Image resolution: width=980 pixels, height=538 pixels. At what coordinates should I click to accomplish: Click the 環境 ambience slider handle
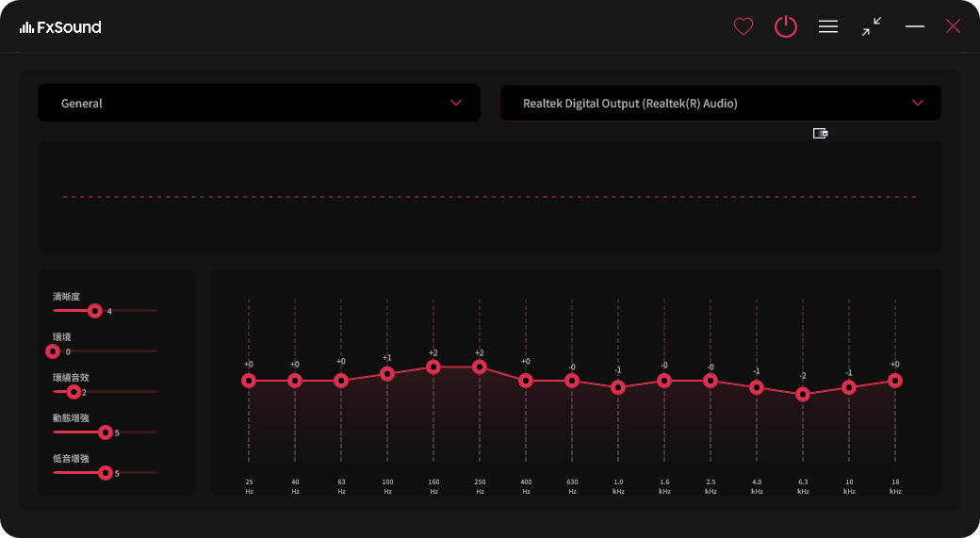53,351
